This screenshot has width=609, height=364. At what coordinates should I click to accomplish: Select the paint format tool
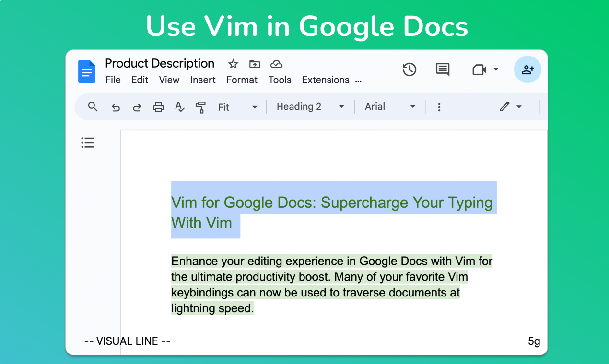click(201, 107)
